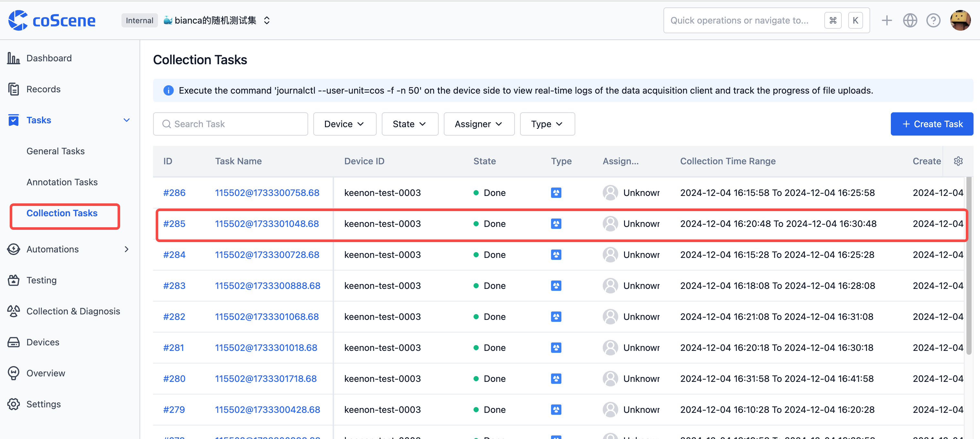Go to Annotation Tasks
This screenshot has width=980, height=439.
pyautogui.click(x=62, y=182)
